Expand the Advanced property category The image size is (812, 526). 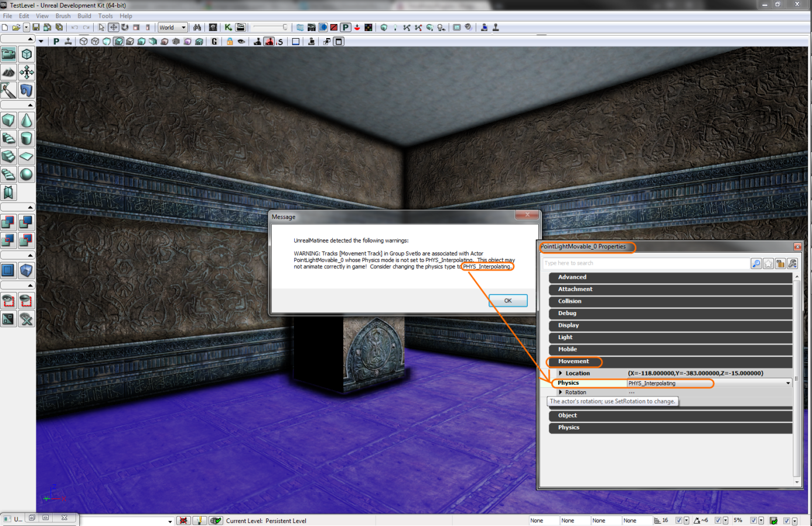tap(670, 277)
